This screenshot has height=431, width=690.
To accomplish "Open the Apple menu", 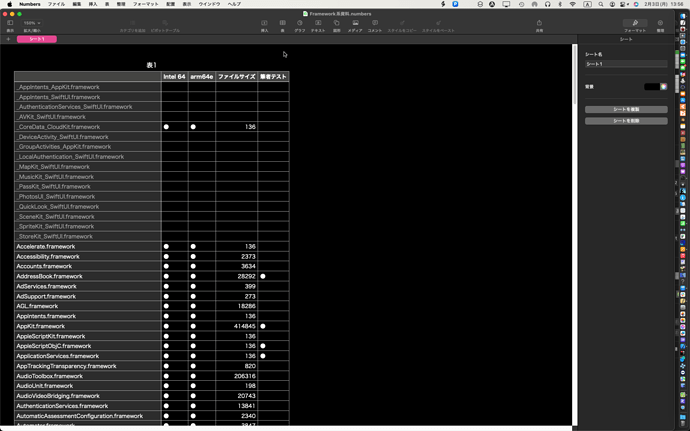I will 9,4.
